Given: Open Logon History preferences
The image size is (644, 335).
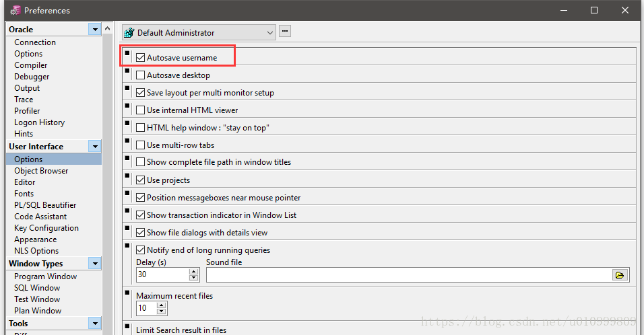Looking at the screenshot, I should pos(40,122).
